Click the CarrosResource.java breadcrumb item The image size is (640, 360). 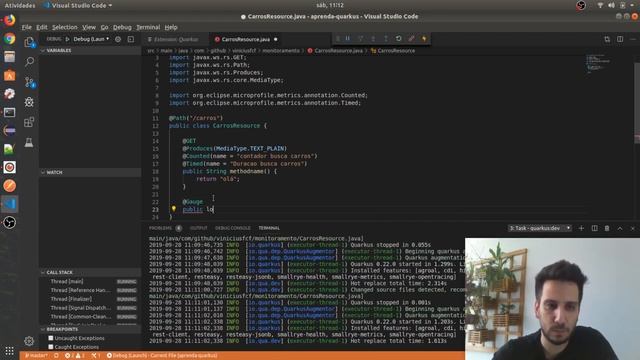(x=336, y=51)
